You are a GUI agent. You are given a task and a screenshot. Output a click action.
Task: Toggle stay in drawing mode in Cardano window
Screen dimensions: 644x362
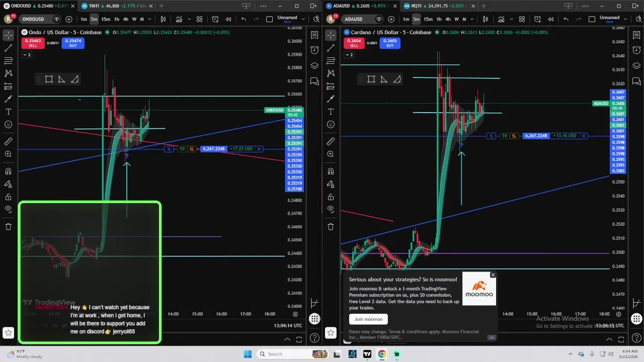point(331,185)
